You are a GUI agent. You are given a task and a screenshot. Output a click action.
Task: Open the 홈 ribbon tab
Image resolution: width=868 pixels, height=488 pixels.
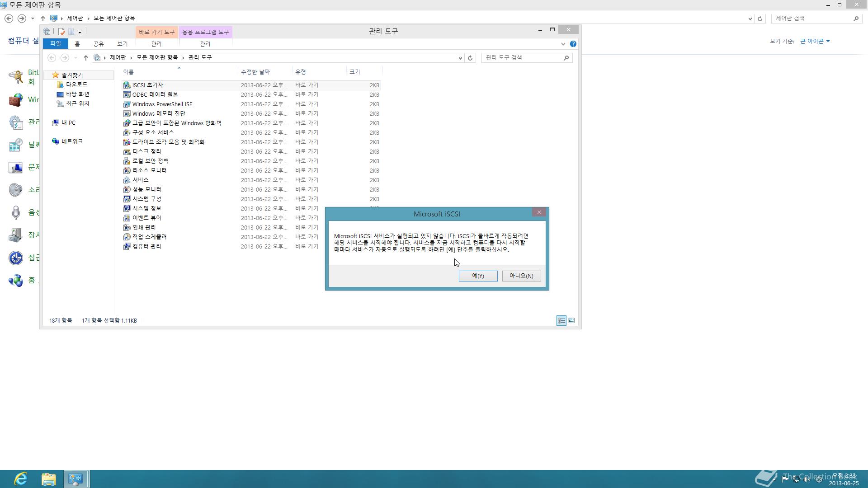click(x=77, y=44)
